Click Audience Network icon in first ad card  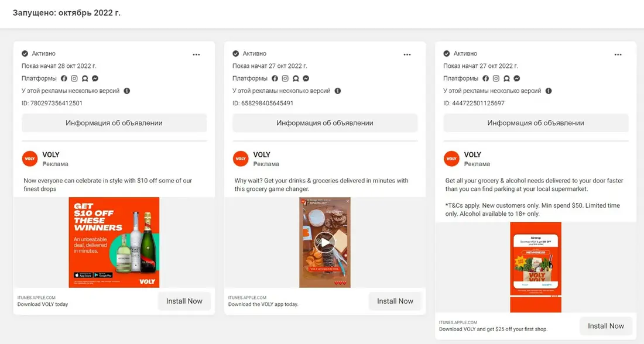[85, 78]
